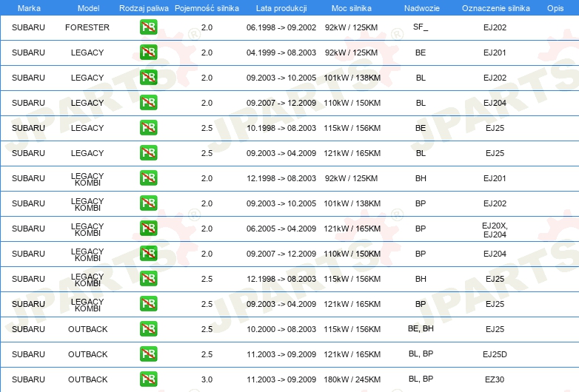The height and width of the screenshot is (392, 579).
Task: Click the EZ30 engine code cell
Action: [495, 379]
